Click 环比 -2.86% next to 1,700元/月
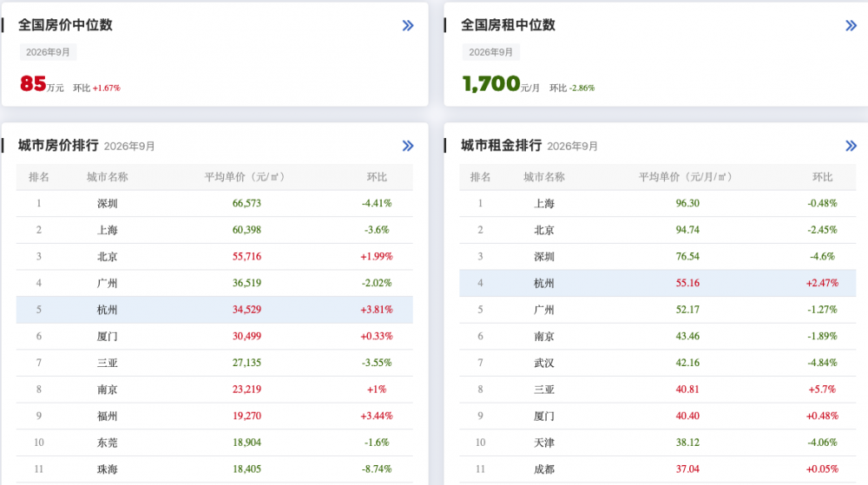868x485 pixels. [572, 88]
